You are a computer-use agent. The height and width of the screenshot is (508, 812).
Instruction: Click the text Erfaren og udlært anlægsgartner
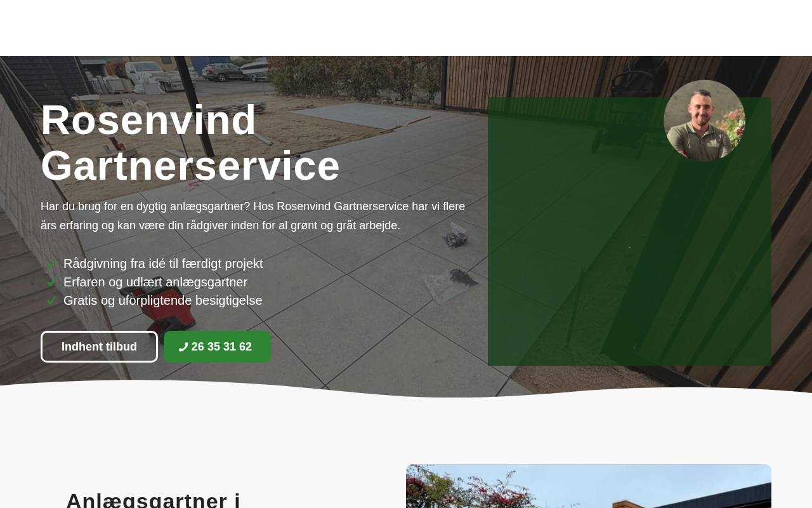(x=155, y=282)
